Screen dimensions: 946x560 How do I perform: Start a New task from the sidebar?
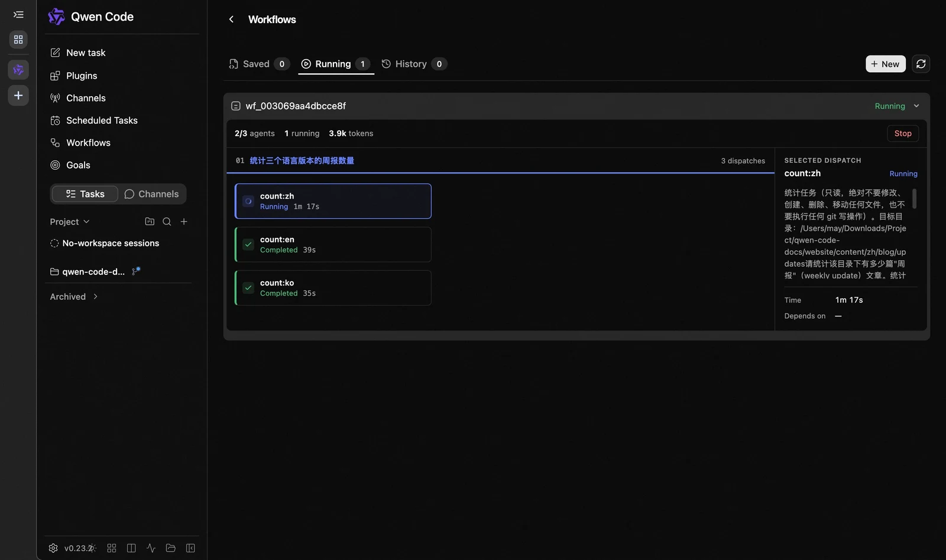click(x=77, y=53)
